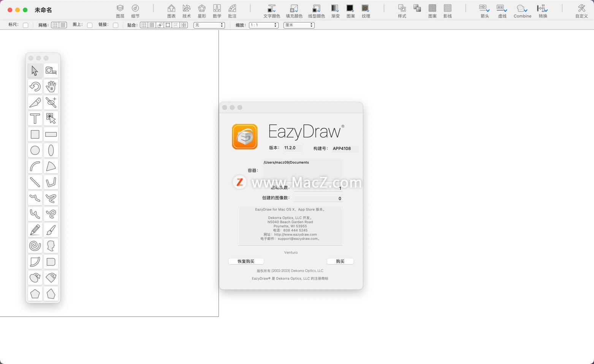Image resolution: width=594 pixels, height=364 pixels.
Task: Click the EazyDraw app logo icon
Action: coord(245,137)
